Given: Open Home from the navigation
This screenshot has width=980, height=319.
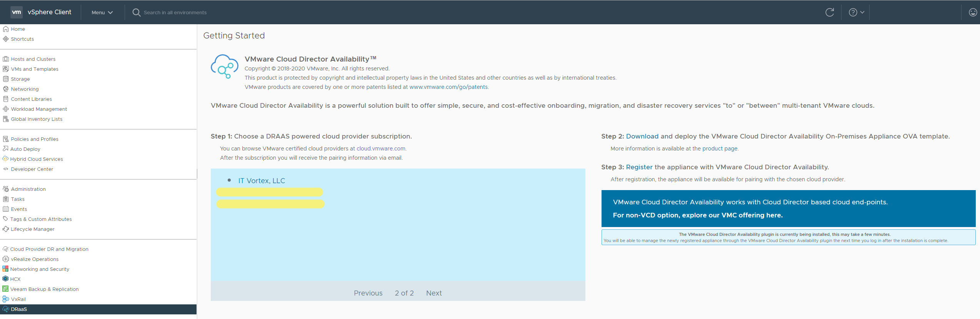Looking at the screenshot, I should click(x=18, y=29).
